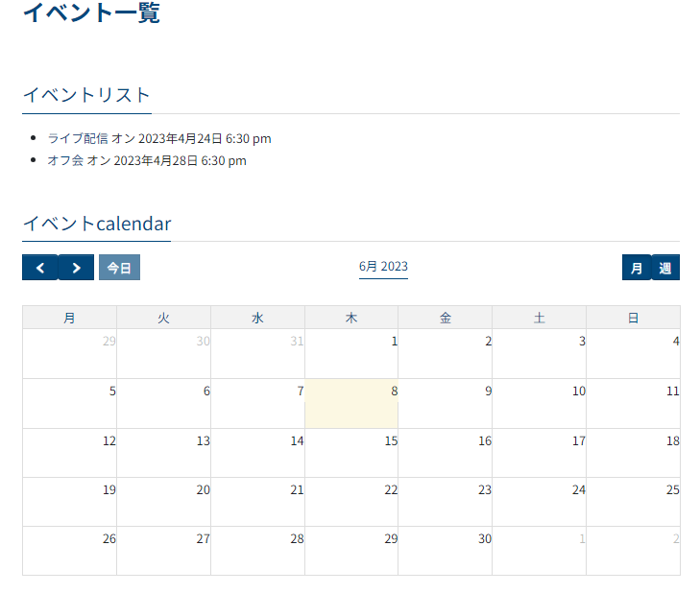Select day 20 in the Tuesday column

[163, 501]
